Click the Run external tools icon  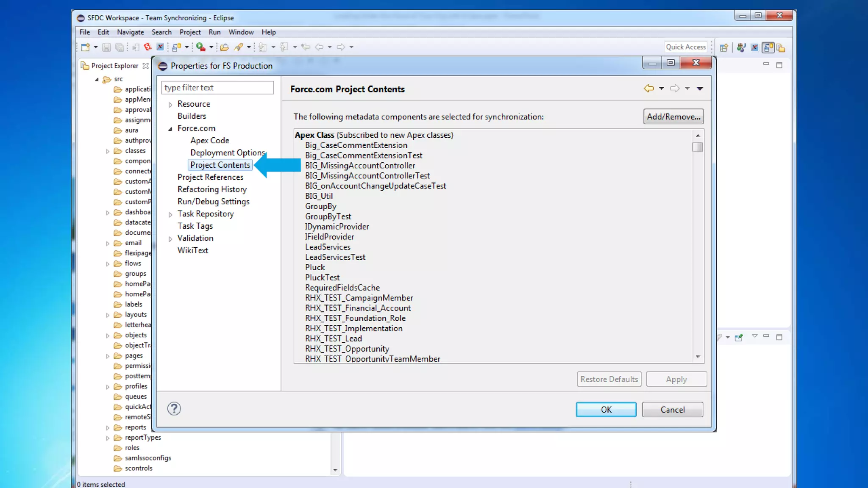(201, 47)
